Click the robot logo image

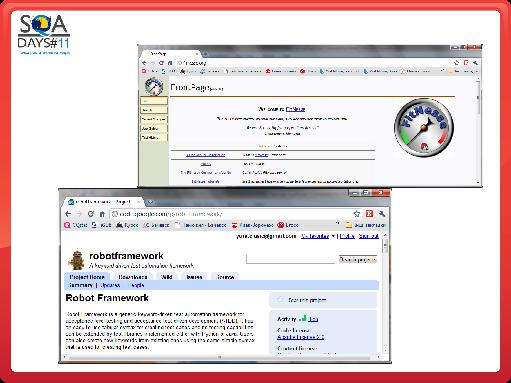click(x=77, y=260)
